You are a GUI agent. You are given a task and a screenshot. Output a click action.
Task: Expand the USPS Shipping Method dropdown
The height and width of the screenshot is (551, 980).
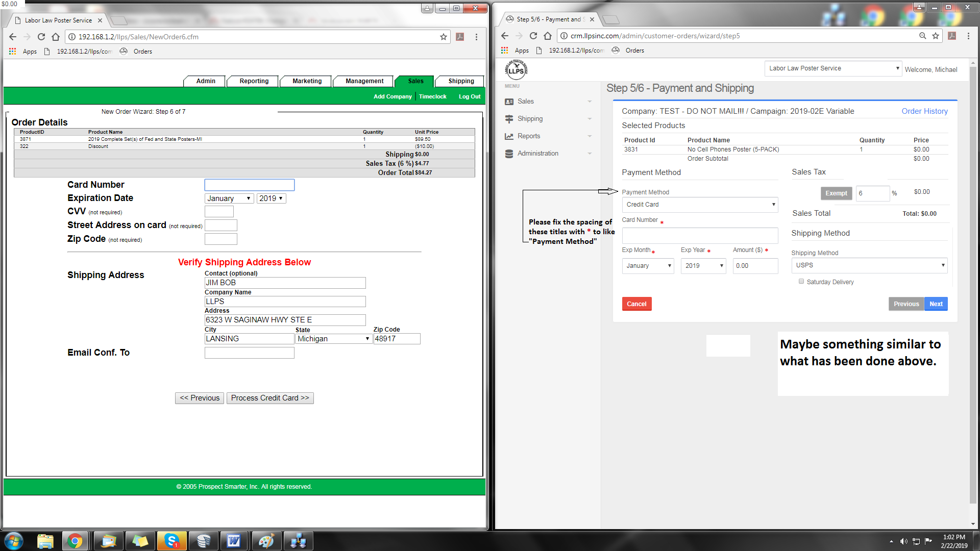pyautogui.click(x=869, y=265)
